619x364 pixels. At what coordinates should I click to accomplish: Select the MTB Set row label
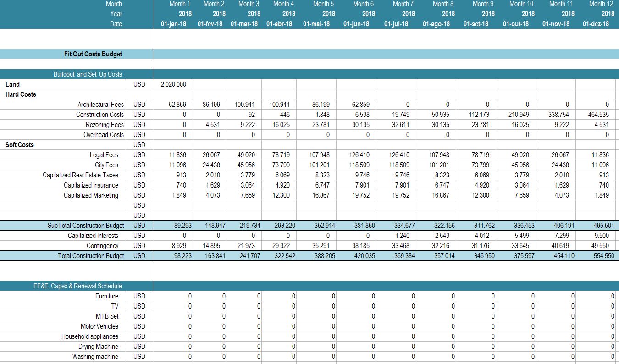[x=107, y=316]
